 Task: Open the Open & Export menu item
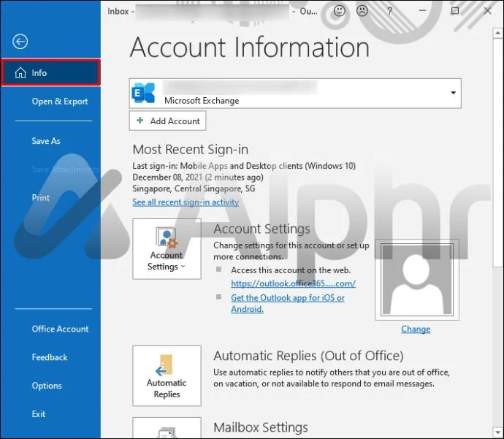[60, 102]
